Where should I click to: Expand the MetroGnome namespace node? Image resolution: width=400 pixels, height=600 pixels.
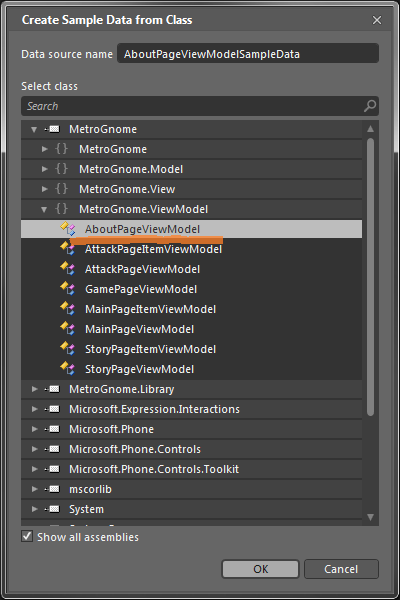[x=44, y=149]
